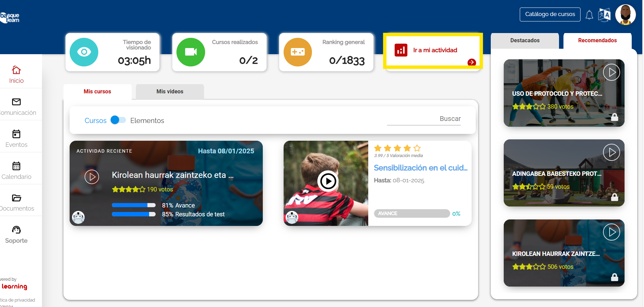Select the Destacados tab
This screenshot has width=644, height=307.
pyautogui.click(x=525, y=41)
